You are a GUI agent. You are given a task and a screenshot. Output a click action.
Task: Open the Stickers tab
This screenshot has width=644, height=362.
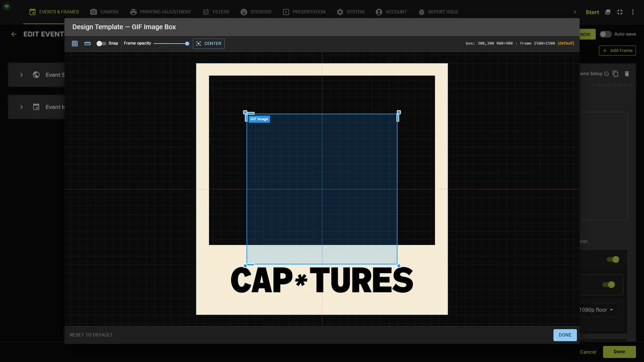click(x=256, y=12)
